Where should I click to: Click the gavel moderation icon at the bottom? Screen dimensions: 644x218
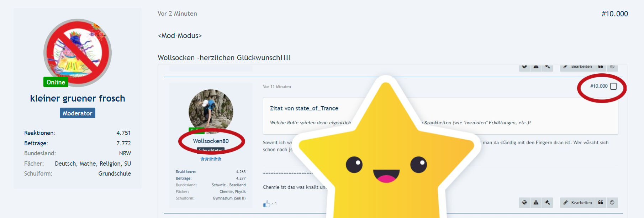click(x=548, y=202)
